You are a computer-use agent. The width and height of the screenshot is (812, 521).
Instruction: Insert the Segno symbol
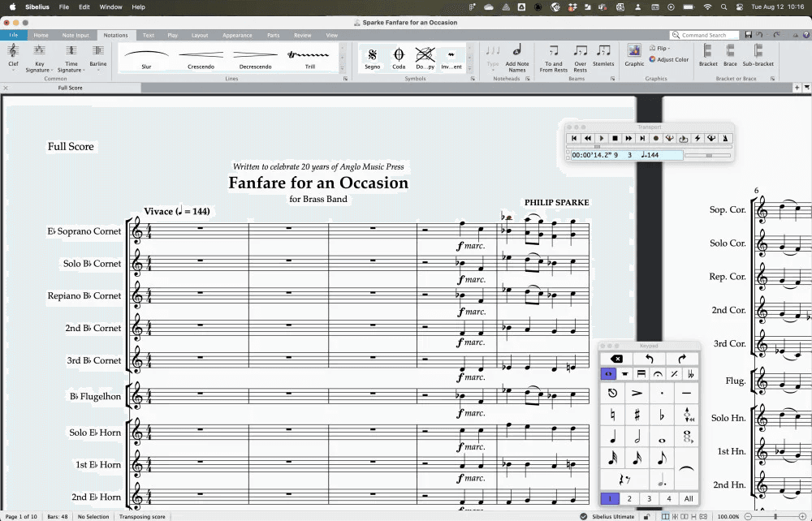(373, 58)
